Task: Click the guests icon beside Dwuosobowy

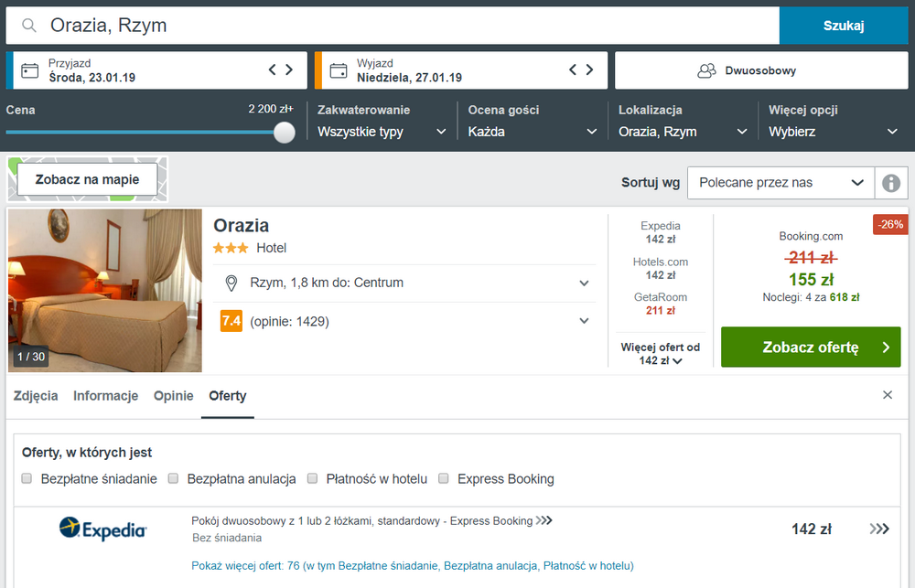Action: pyautogui.click(x=706, y=70)
